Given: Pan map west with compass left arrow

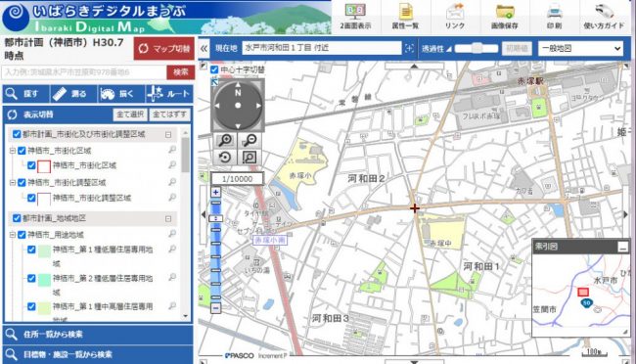Looking at the screenshot, I should (x=217, y=106).
